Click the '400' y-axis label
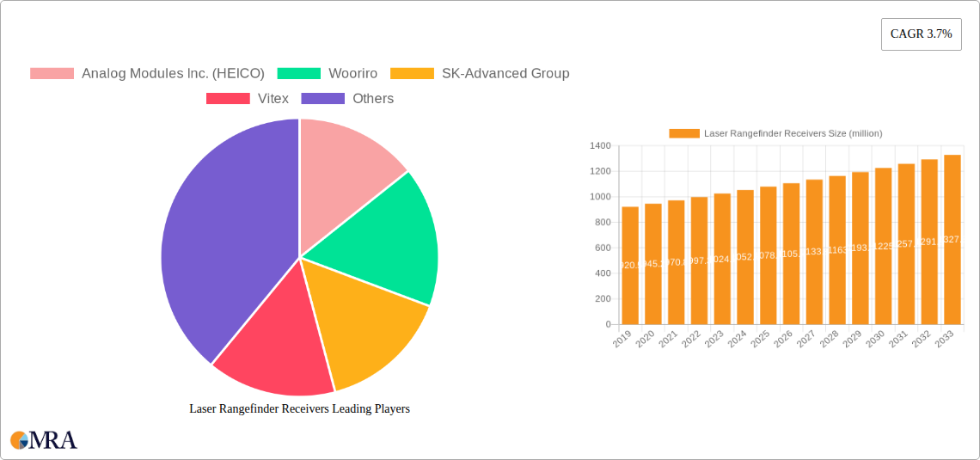The image size is (980, 460). [603, 273]
